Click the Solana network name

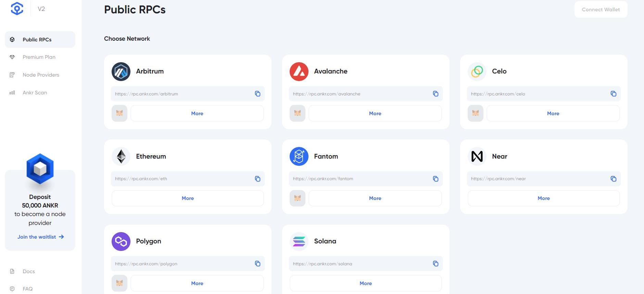pos(325,241)
